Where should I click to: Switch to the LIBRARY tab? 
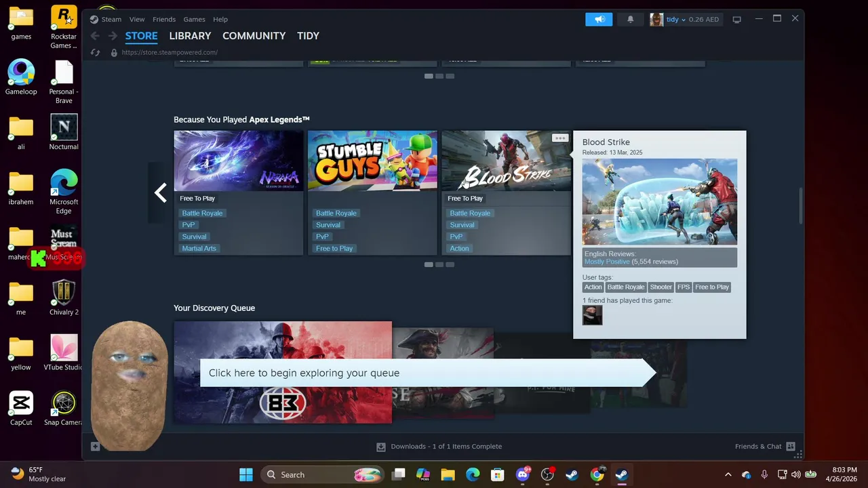[x=190, y=36]
